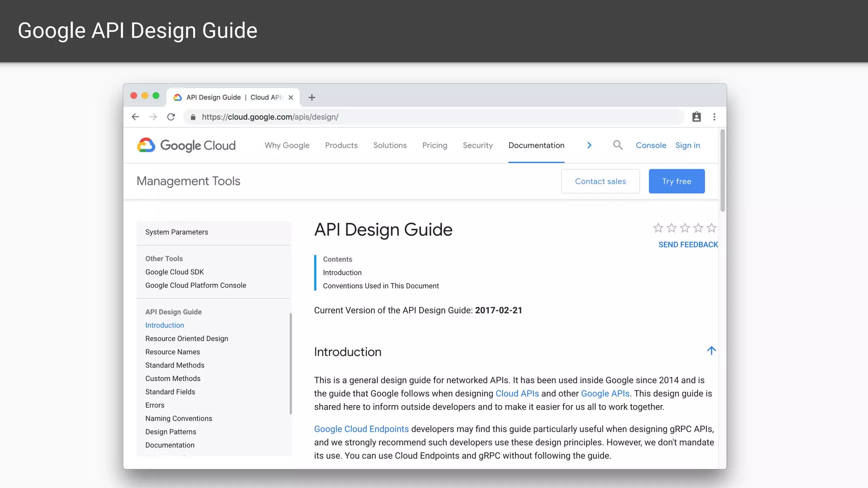The image size is (868, 488).
Task: Rate page one star
Action: tap(658, 228)
